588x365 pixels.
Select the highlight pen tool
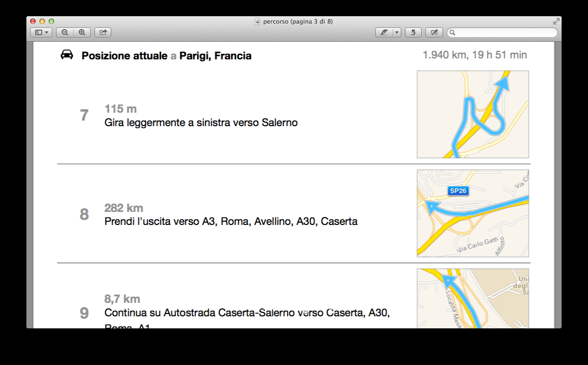coord(384,32)
